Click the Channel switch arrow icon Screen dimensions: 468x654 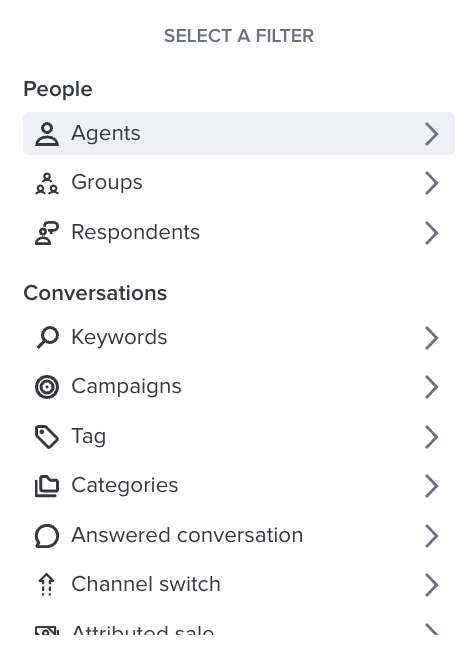(x=47, y=585)
